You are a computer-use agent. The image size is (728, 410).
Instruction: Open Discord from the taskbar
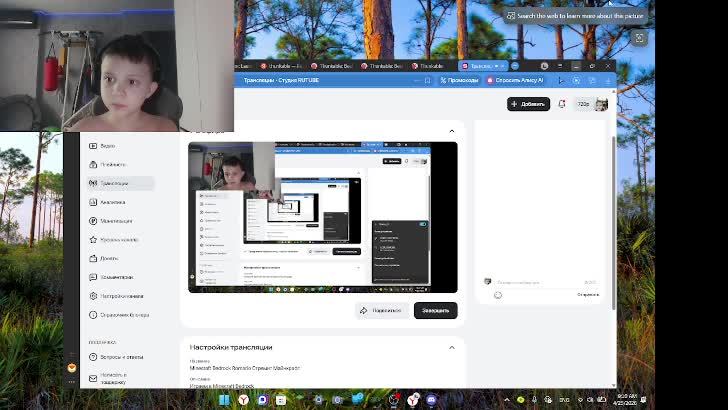(431, 399)
